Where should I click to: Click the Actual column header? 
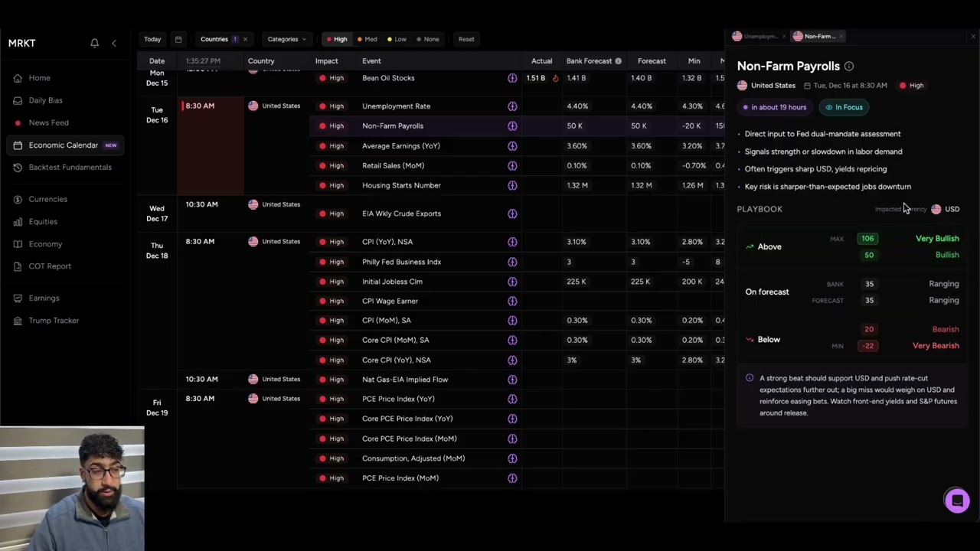pyautogui.click(x=541, y=61)
